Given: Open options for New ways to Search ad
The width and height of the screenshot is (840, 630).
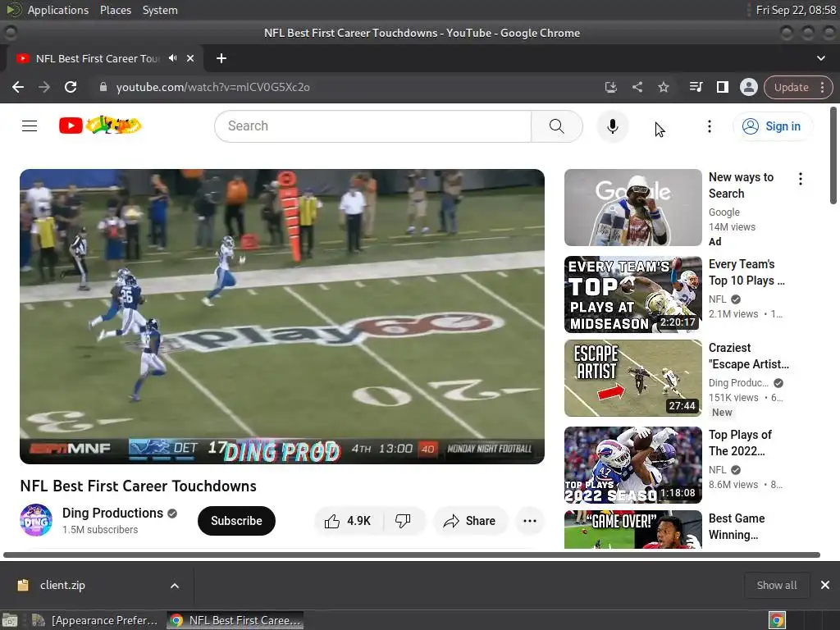Looking at the screenshot, I should [801, 179].
